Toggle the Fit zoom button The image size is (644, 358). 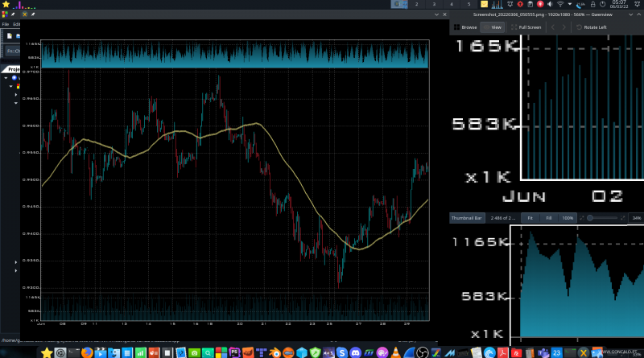click(x=530, y=218)
